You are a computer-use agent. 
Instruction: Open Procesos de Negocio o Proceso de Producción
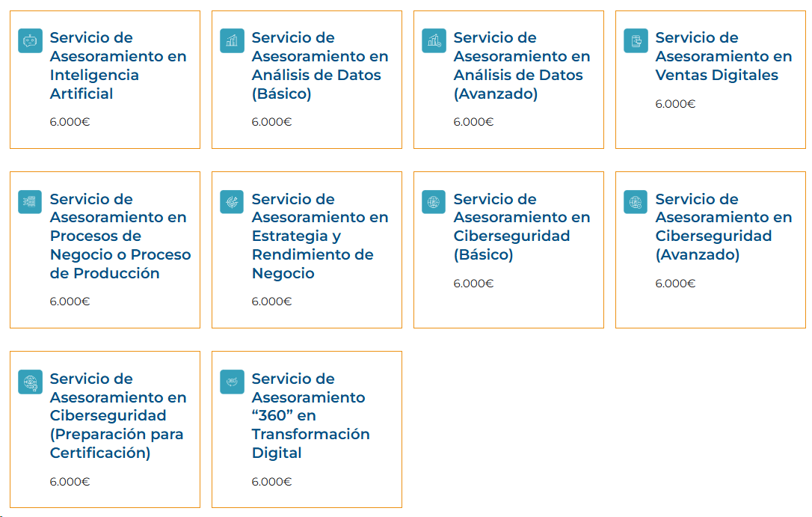(x=120, y=236)
